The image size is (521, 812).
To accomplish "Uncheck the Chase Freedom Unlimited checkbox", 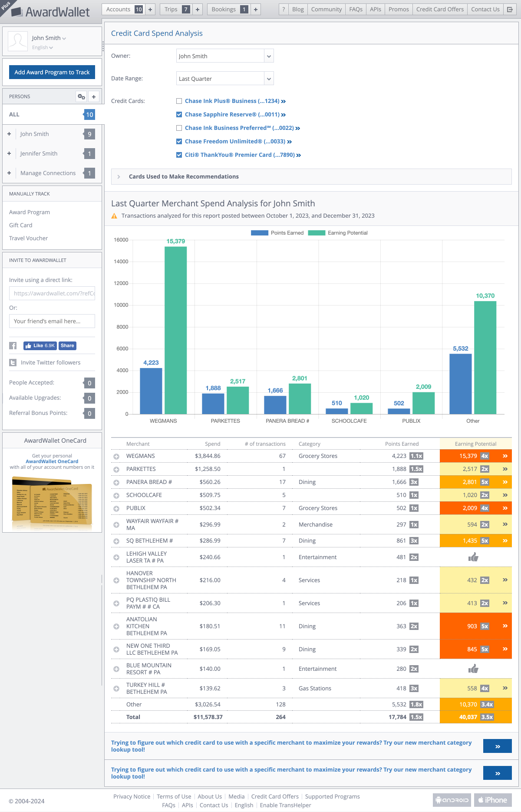I will pos(179,142).
